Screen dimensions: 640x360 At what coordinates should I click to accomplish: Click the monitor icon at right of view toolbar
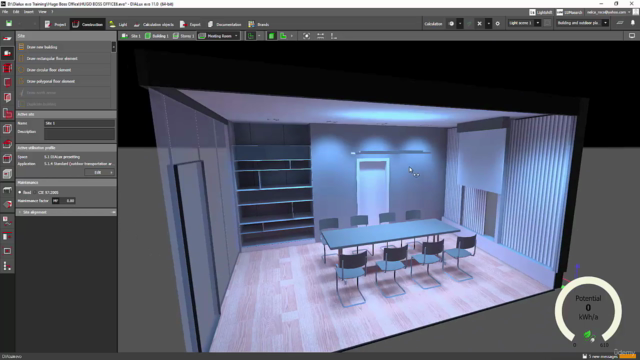pos(631,36)
